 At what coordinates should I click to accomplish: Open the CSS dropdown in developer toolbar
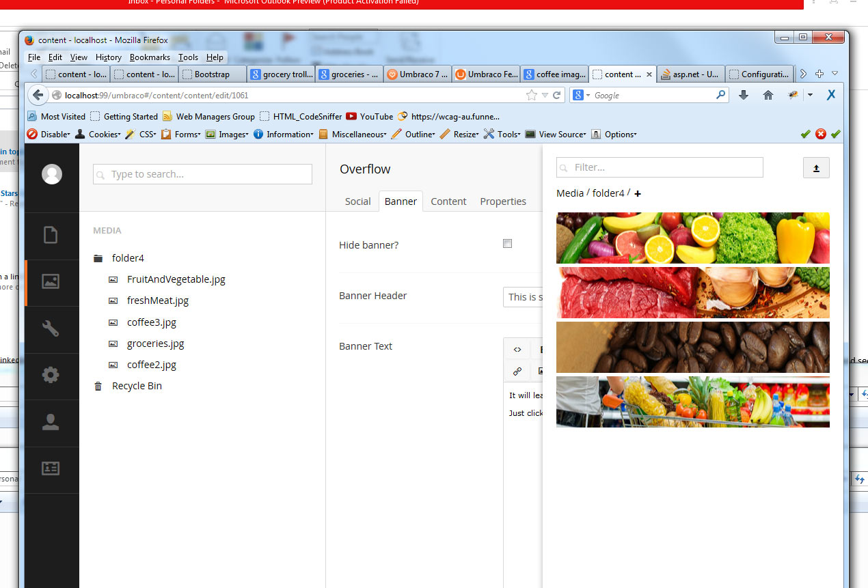click(x=141, y=135)
